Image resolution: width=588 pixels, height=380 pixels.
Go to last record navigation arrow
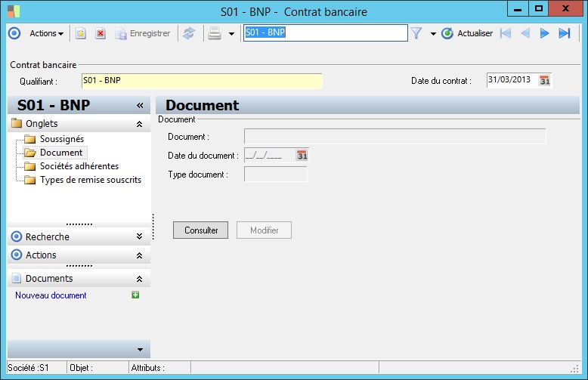(565, 33)
